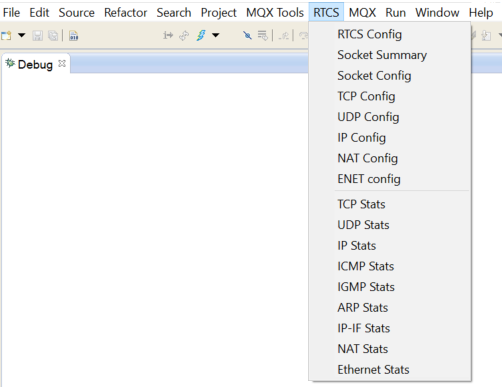Show TCP Stats from RTCS menu
This screenshot has height=387, width=502.
coord(390,204)
